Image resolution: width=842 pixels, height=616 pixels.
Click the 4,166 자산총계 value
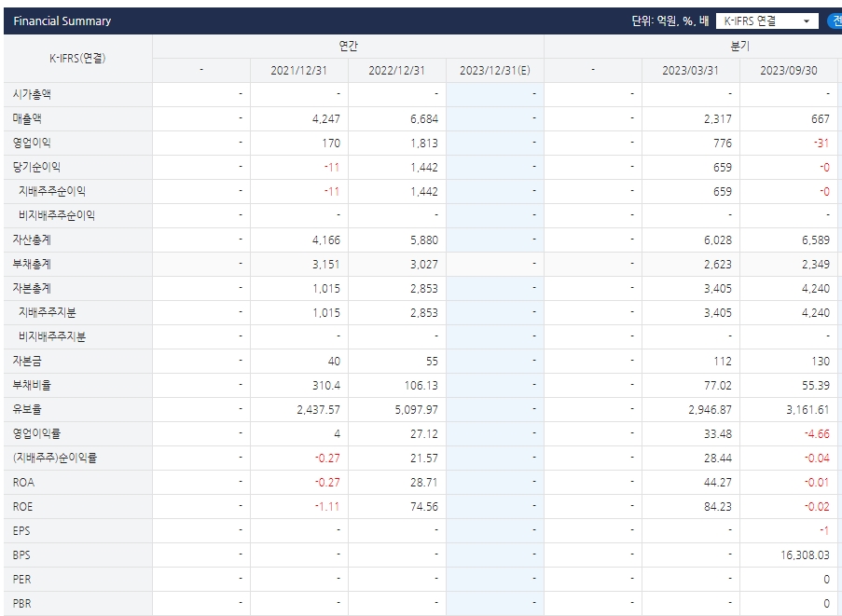[x=326, y=240]
